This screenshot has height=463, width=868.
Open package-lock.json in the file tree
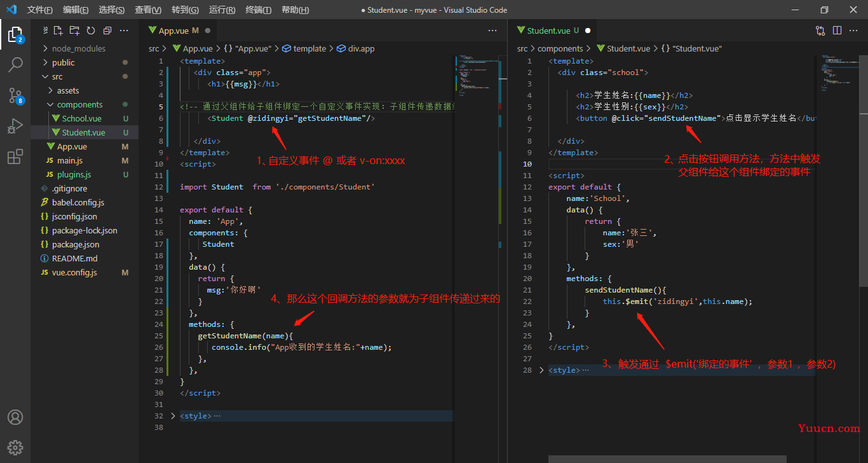(x=85, y=230)
